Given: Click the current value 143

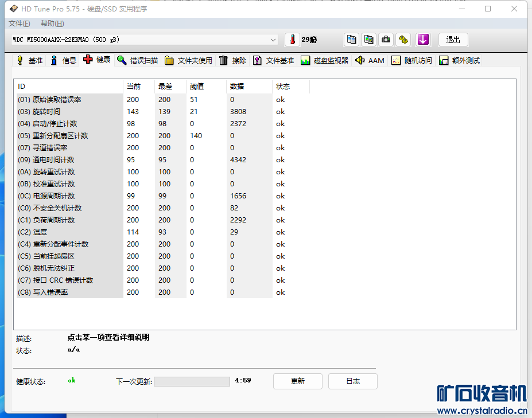Looking at the screenshot, I should point(133,112).
